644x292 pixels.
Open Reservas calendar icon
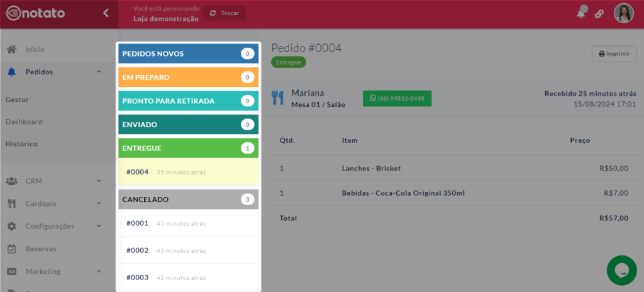11,249
